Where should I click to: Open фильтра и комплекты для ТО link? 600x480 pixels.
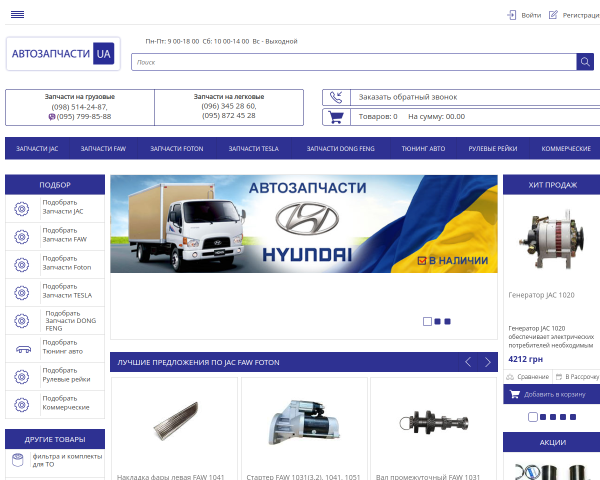coord(67,460)
